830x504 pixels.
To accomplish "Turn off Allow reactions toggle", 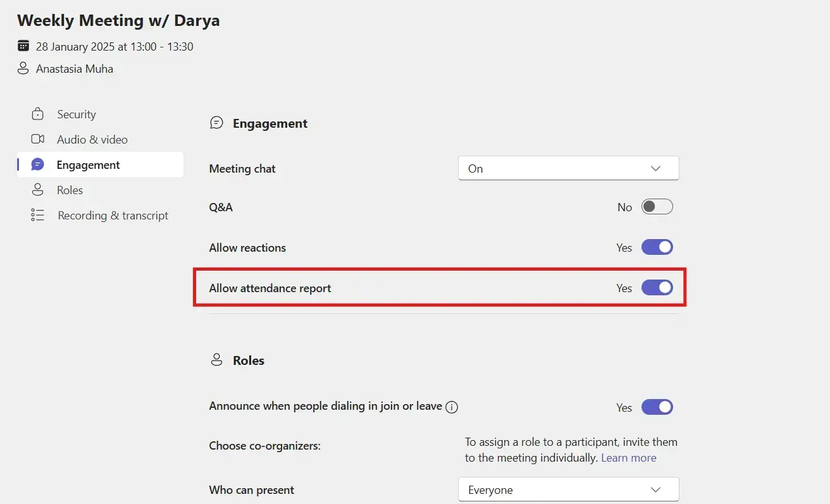I will pos(657,247).
